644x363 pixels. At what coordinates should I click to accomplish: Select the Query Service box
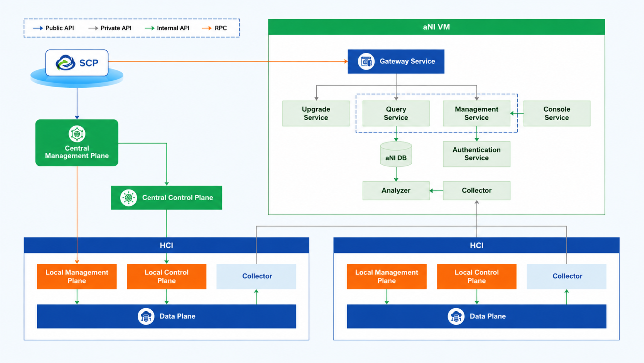(396, 113)
